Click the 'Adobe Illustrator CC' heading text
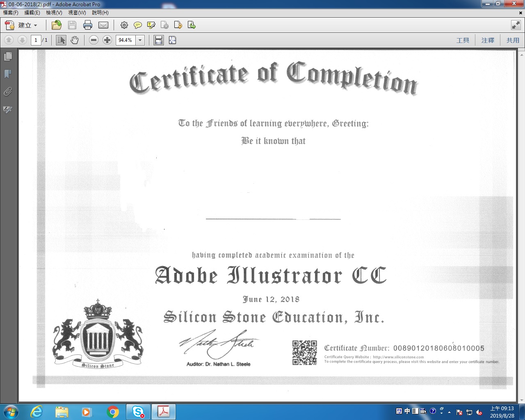This screenshot has height=420, width=525. click(271, 275)
